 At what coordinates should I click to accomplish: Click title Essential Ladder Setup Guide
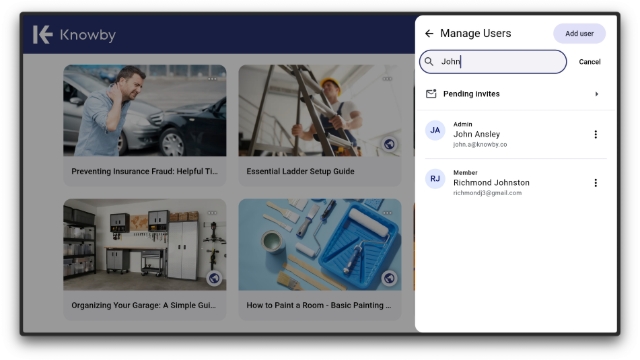tap(300, 171)
